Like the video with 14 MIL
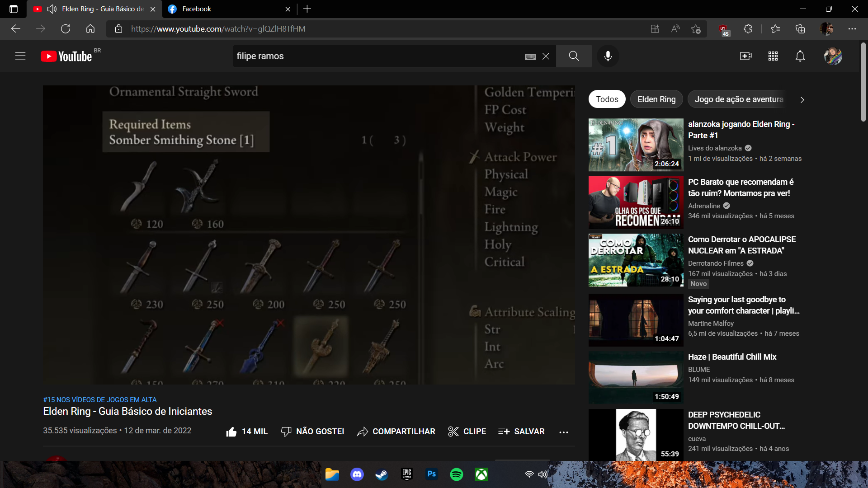This screenshot has width=868, height=488. point(247,432)
